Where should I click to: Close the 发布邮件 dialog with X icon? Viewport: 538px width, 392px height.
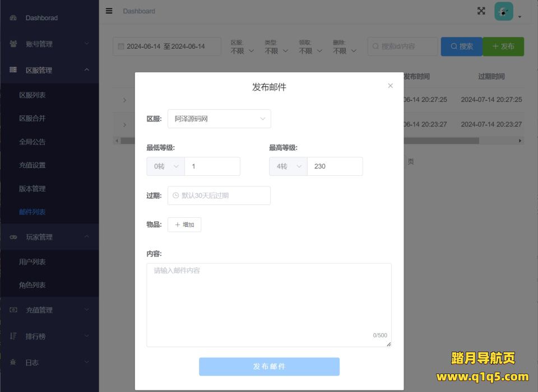coord(391,86)
